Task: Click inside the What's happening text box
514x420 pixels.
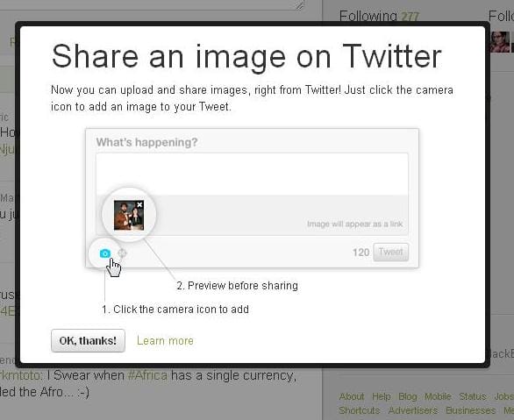Action: point(252,174)
